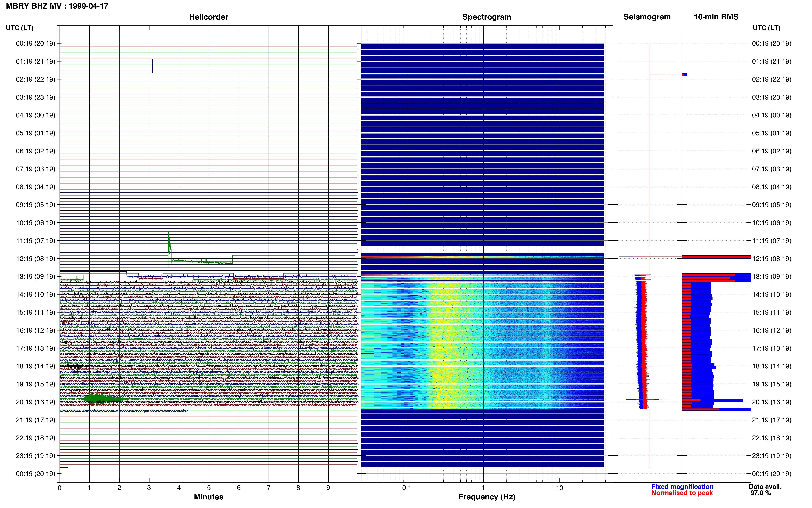Select left time label 12:19 (08:19)
The width and height of the screenshot is (812, 508).
(36, 259)
